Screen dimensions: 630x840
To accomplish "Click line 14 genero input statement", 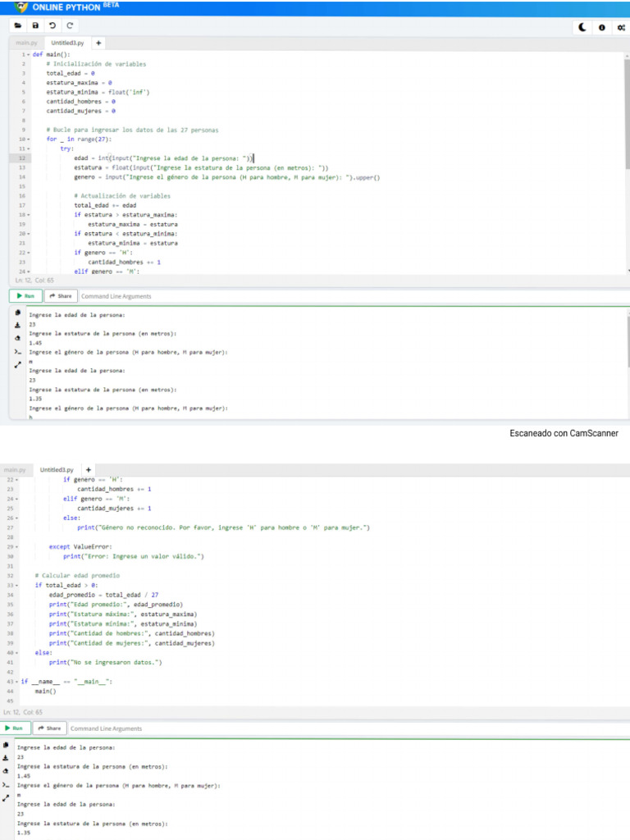I will pos(226,177).
